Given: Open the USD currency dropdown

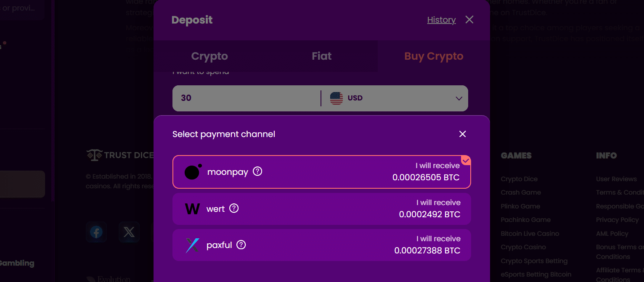Looking at the screenshot, I should pyautogui.click(x=395, y=98).
